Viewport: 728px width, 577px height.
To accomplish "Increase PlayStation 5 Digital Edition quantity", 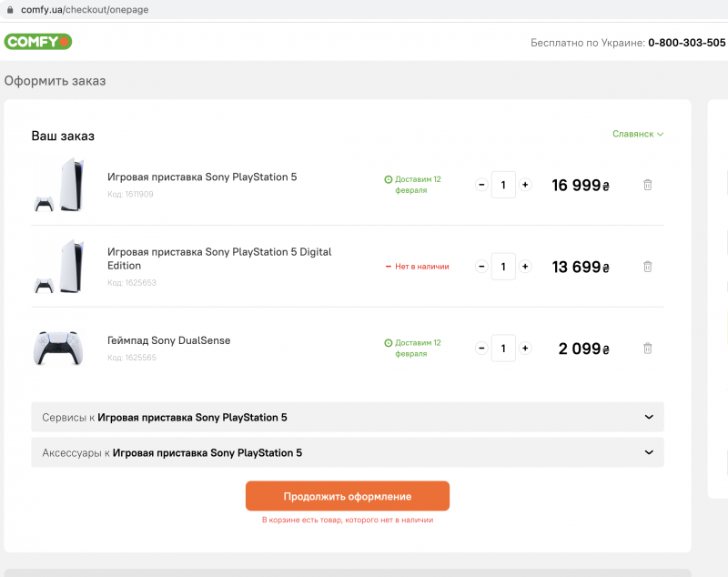I will [525, 267].
